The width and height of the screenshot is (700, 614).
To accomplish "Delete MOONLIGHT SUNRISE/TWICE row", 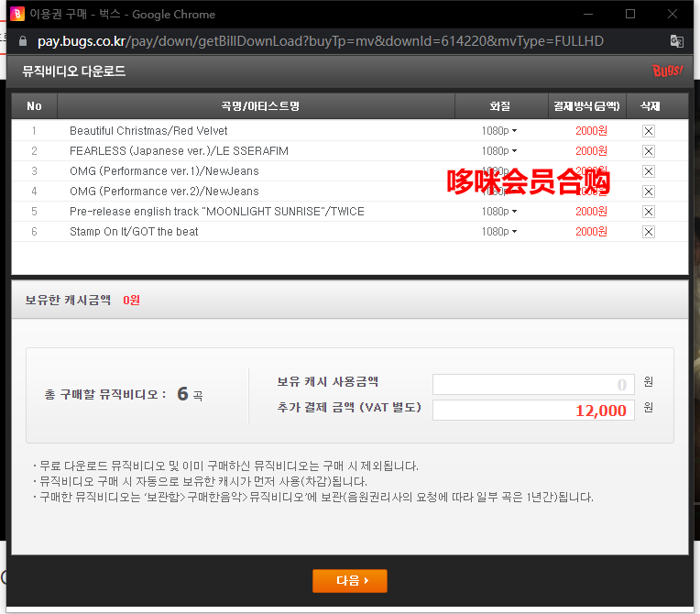I will [648, 212].
